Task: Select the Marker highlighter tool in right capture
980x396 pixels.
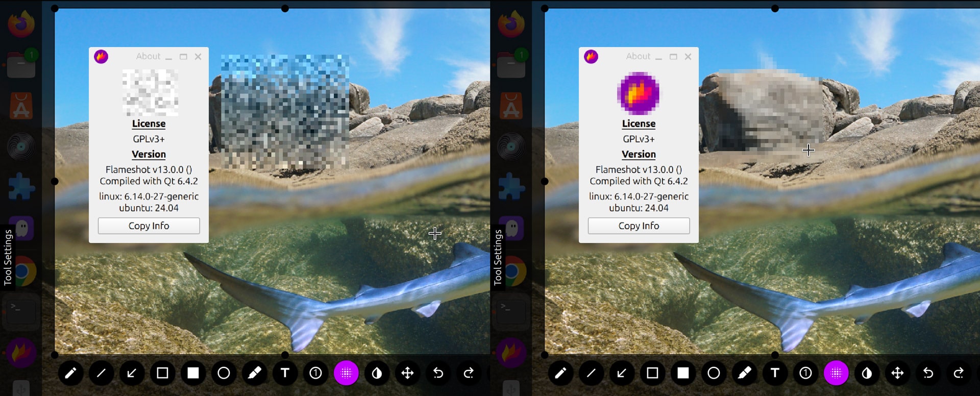Action: pos(744,373)
